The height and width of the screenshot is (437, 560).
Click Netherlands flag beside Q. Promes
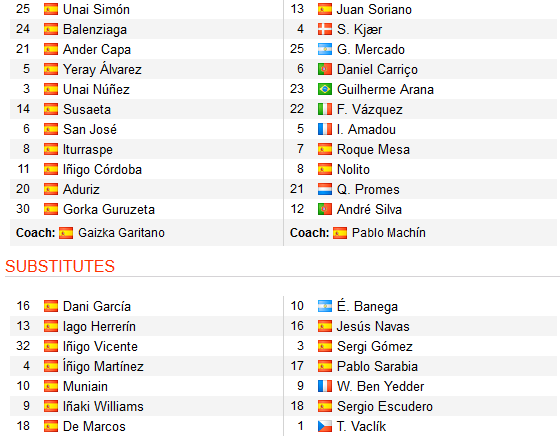point(325,189)
